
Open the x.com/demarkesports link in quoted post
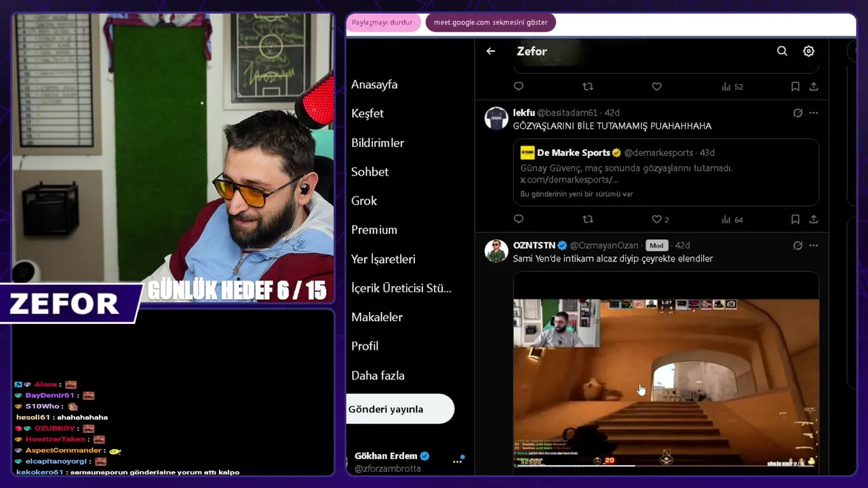click(x=569, y=180)
